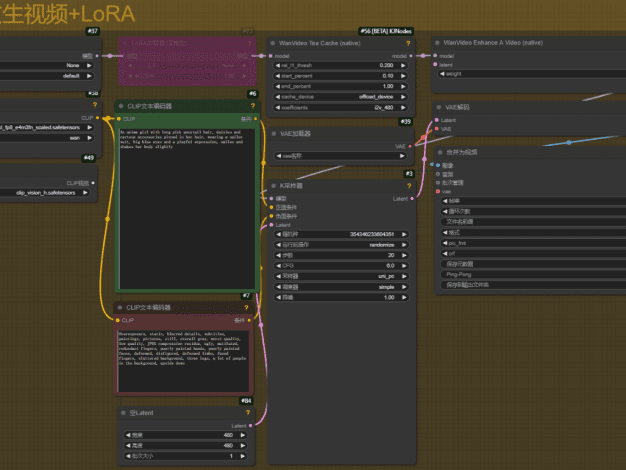Collapse the green CLIP文本编码器 node
Image resolution: width=626 pixels, height=470 pixels.
(x=121, y=106)
